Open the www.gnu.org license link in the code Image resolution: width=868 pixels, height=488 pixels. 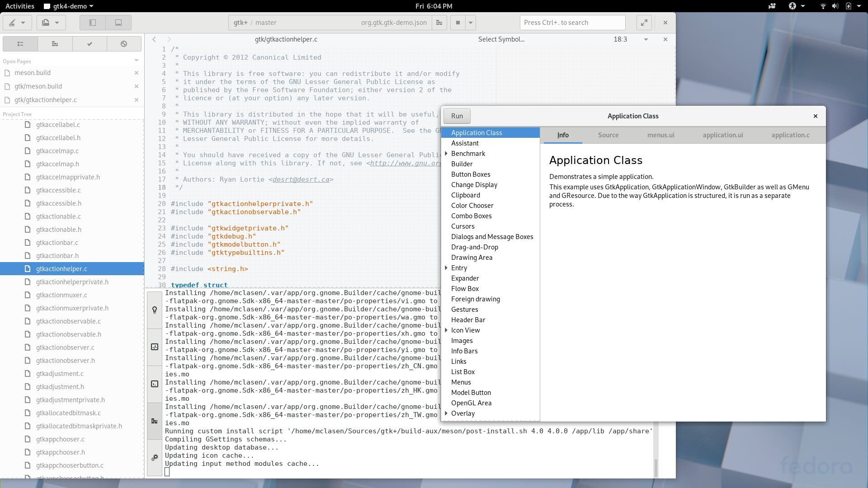(405, 163)
